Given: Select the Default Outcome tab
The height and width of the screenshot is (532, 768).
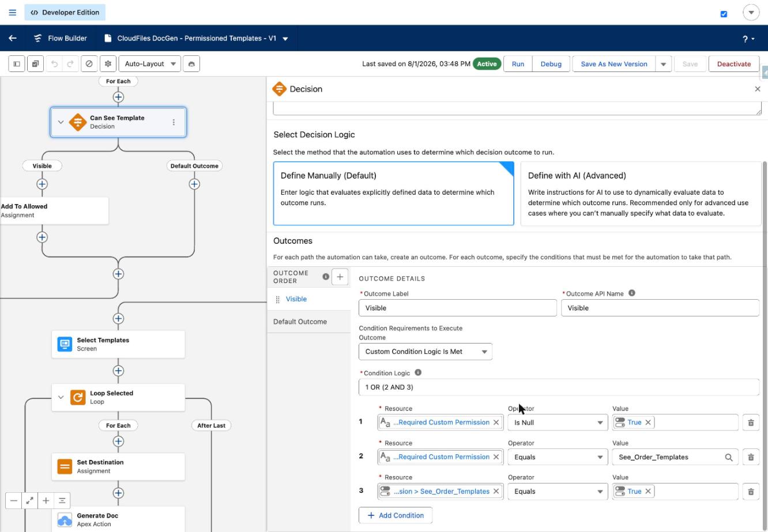Looking at the screenshot, I should point(309,322).
